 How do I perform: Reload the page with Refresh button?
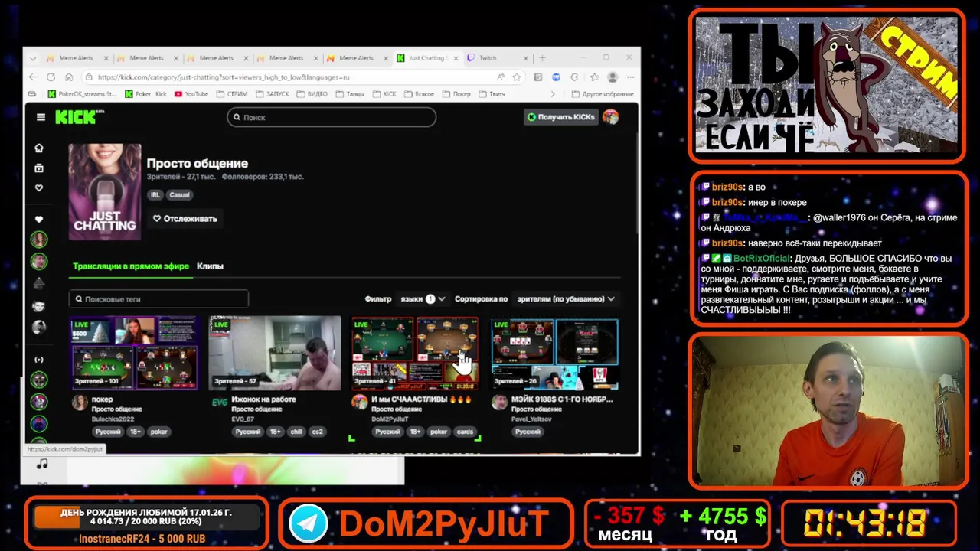(x=51, y=77)
